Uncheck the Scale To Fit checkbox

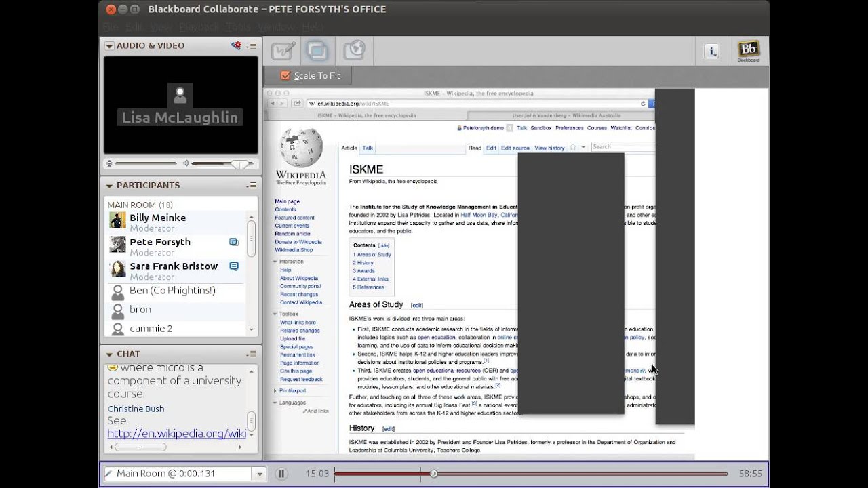[x=285, y=75]
